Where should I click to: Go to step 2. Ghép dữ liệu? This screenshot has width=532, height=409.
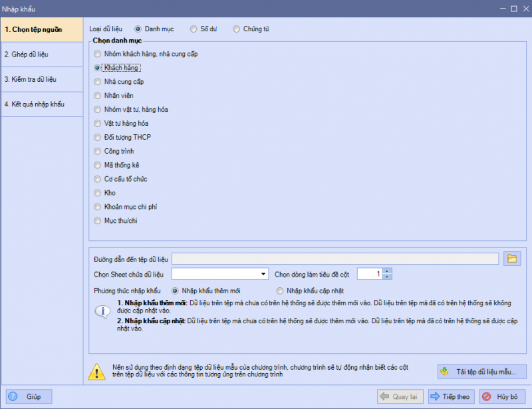pos(41,54)
